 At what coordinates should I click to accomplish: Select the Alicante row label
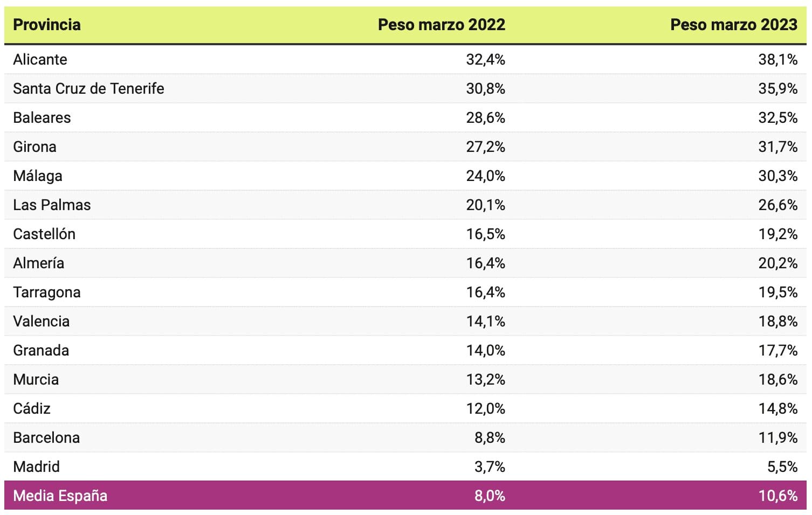tap(40, 59)
